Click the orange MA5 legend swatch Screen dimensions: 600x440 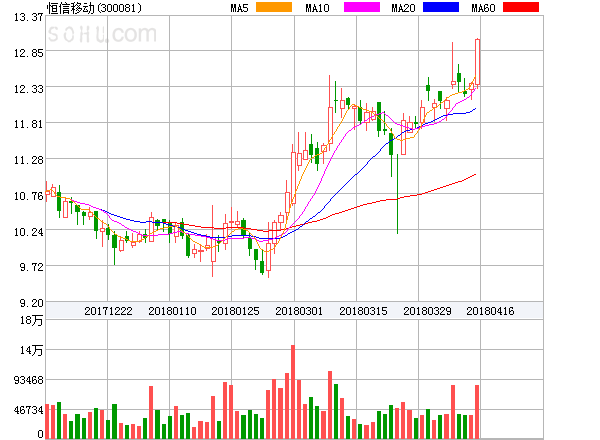coord(274,7)
